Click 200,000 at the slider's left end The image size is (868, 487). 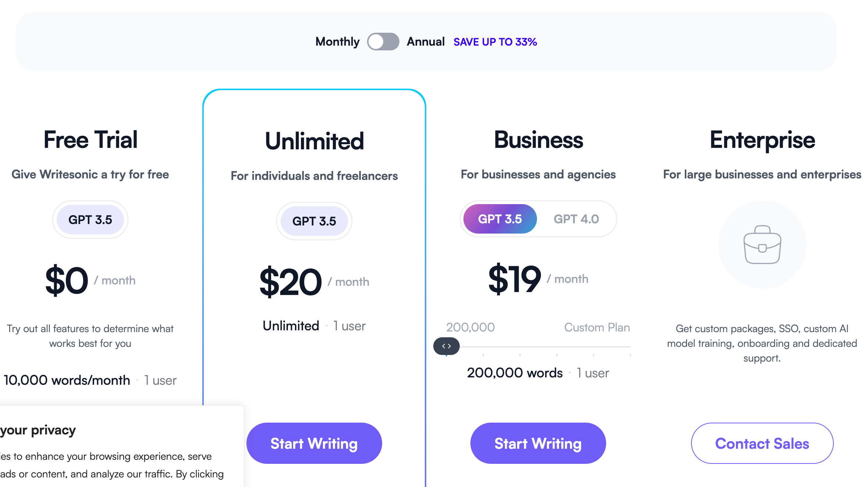click(x=470, y=327)
